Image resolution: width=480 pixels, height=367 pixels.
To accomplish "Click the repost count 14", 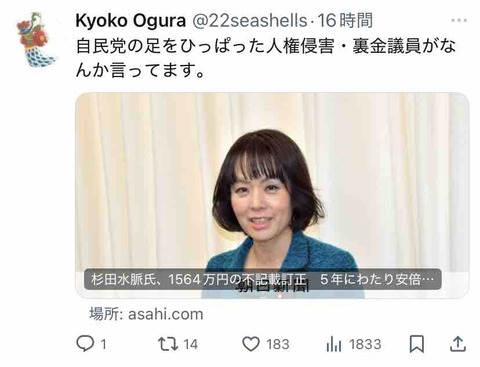I will tap(191, 344).
